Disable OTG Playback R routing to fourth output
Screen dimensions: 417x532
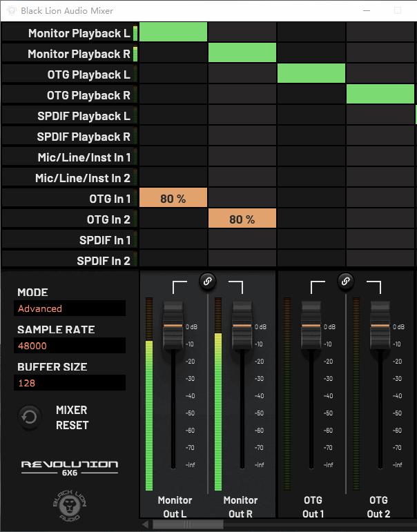tap(380, 95)
